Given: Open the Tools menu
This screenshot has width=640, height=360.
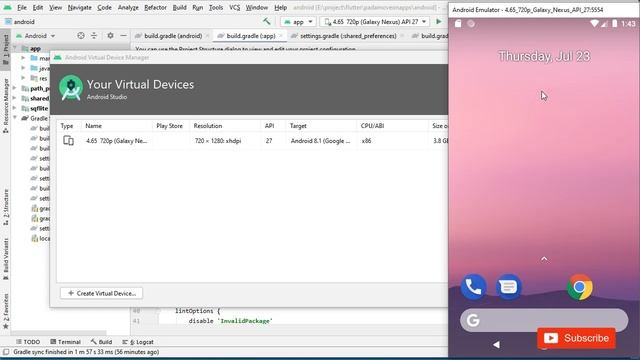Looking at the screenshot, I should (x=216, y=7).
